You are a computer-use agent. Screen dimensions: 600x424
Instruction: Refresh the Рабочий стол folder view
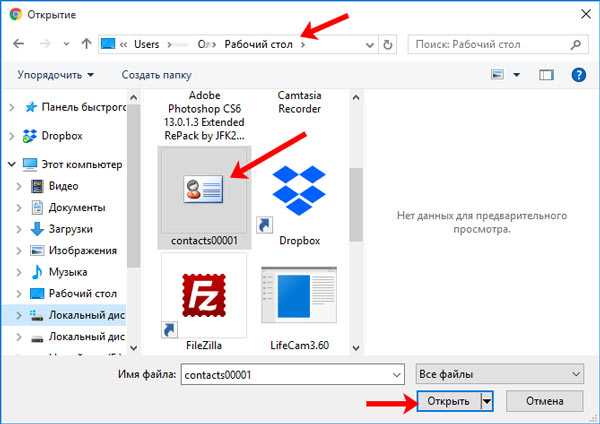[387, 45]
